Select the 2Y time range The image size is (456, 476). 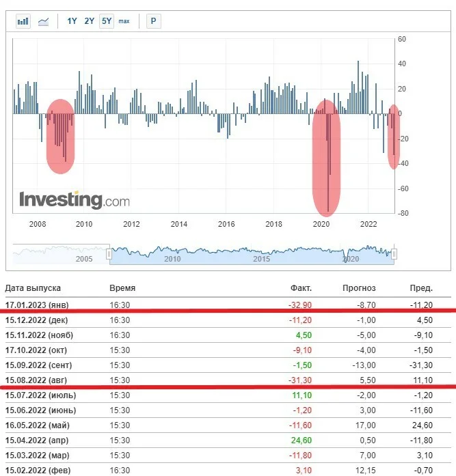pyautogui.click(x=90, y=21)
